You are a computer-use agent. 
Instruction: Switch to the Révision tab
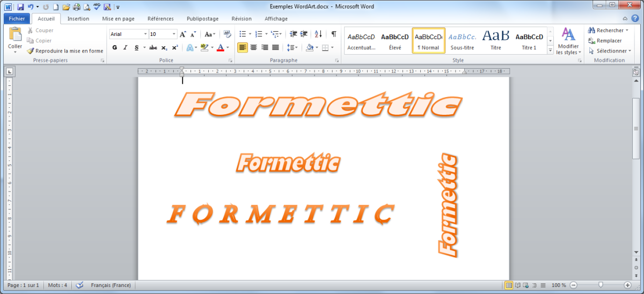click(241, 19)
